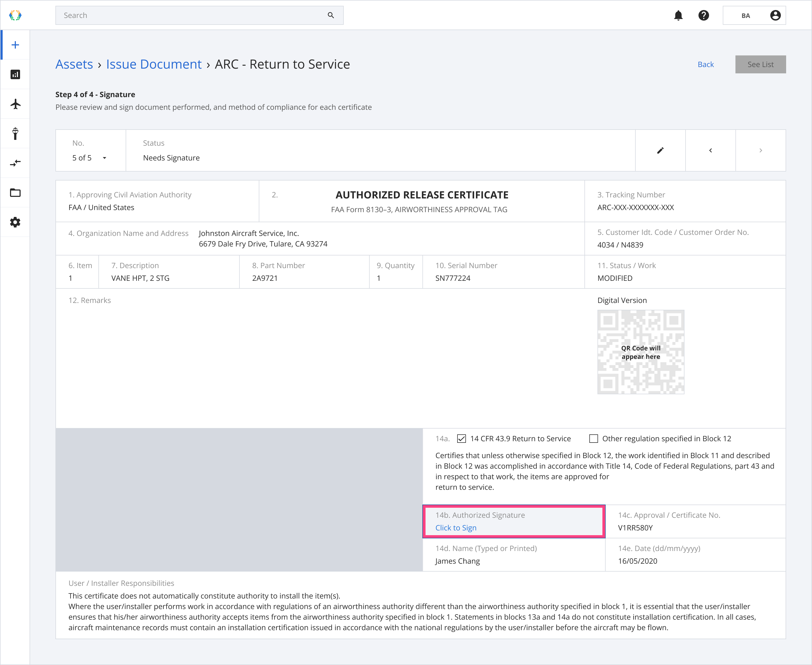Open the help question mark icon
The width and height of the screenshot is (812, 665).
tap(704, 15)
